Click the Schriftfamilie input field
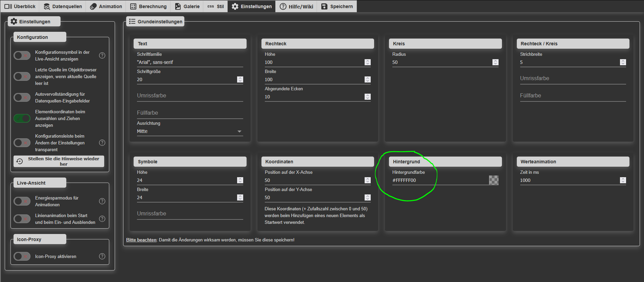 point(190,63)
